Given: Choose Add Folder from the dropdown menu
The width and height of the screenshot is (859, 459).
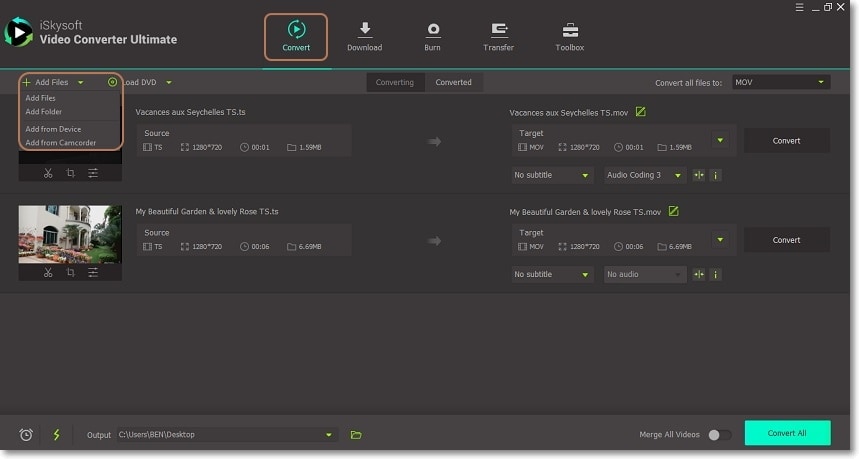Looking at the screenshot, I should pyautogui.click(x=44, y=112).
